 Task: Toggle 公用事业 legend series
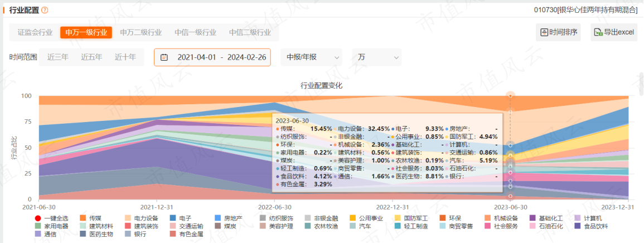tap(366, 218)
